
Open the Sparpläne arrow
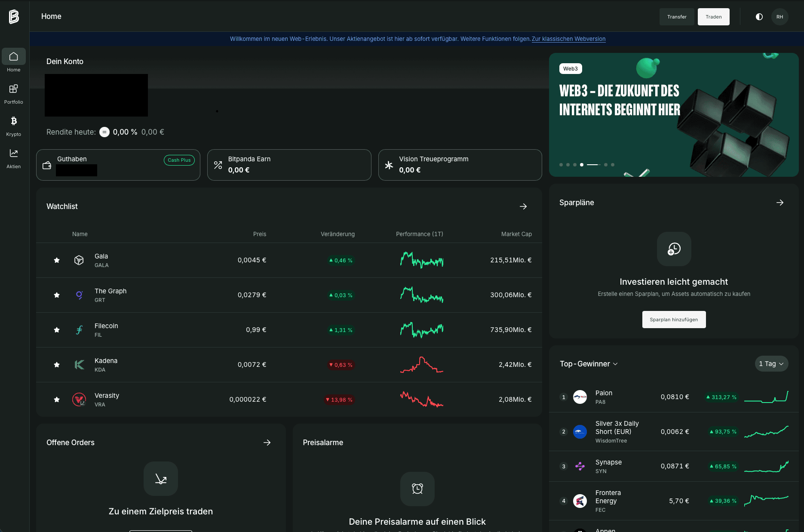click(x=780, y=203)
